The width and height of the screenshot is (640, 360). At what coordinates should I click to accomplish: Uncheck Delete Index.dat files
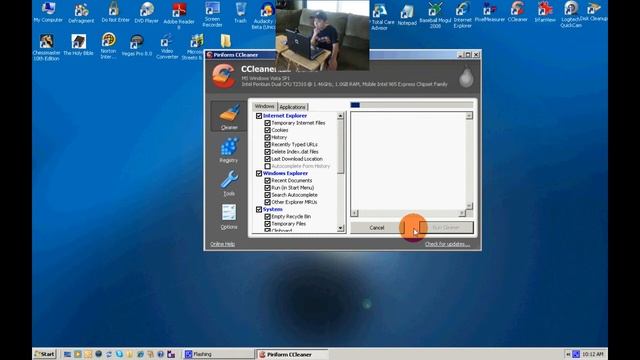click(267, 151)
